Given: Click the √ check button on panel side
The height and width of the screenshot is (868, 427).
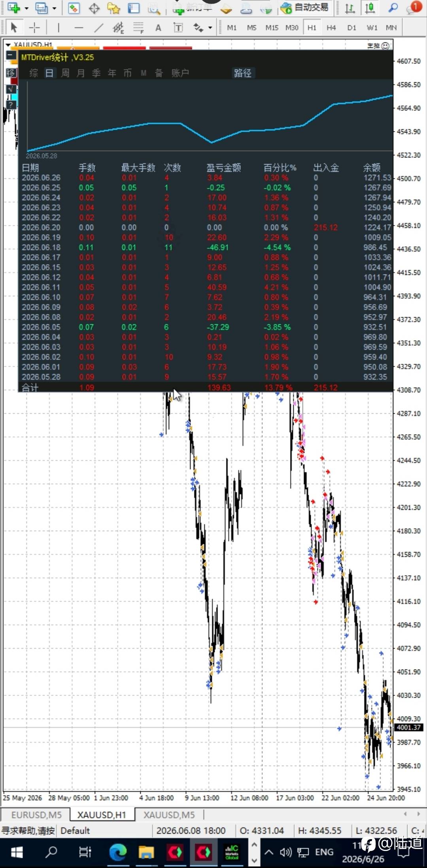Looking at the screenshot, I should click(x=11, y=89).
